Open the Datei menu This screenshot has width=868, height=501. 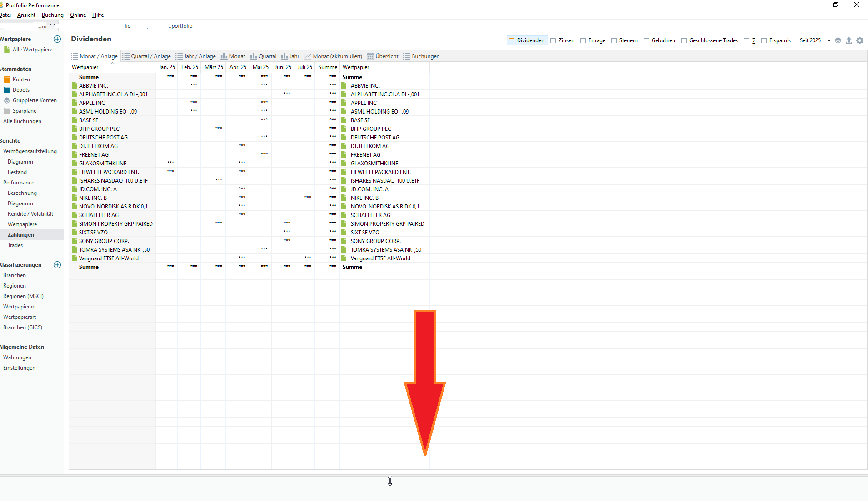[5, 15]
